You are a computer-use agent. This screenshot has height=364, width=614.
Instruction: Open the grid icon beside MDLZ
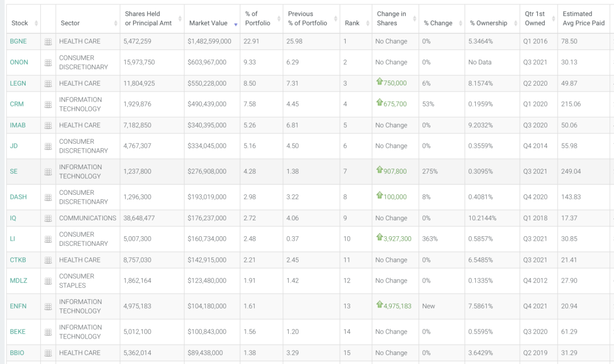tap(48, 281)
